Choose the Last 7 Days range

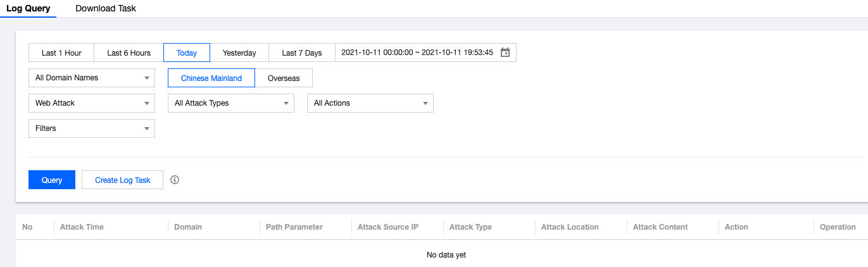tap(301, 53)
